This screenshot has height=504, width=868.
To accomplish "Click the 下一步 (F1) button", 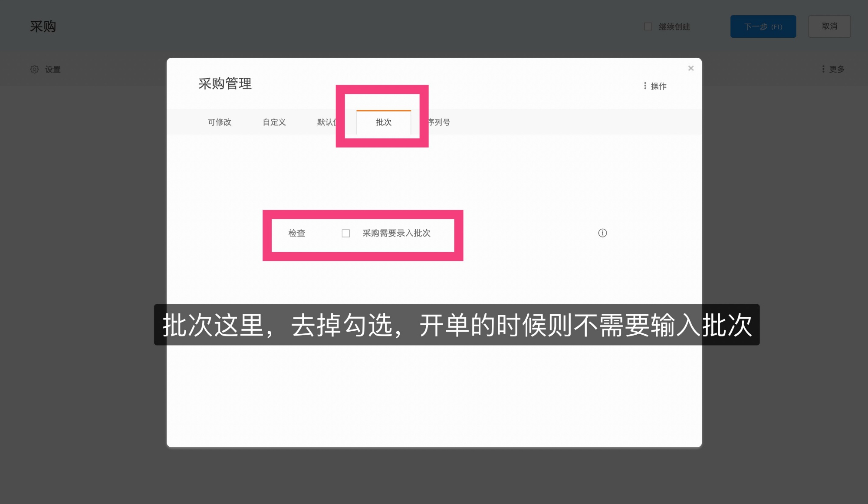I will pyautogui.click(x=763, y=26).
